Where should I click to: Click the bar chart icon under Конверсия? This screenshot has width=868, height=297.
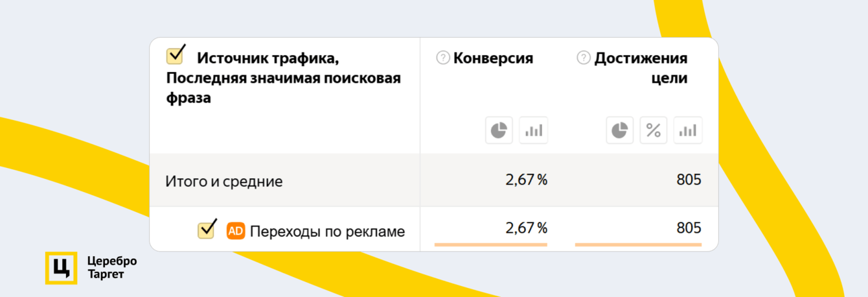tap(533, 130)
